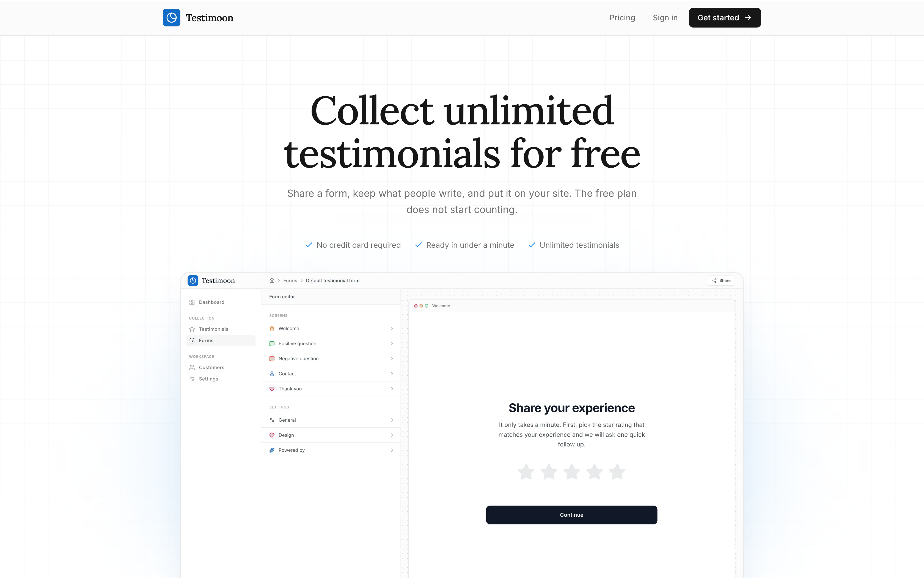Select the fourth rating star

pyautogui.click(x=595, y=472)
